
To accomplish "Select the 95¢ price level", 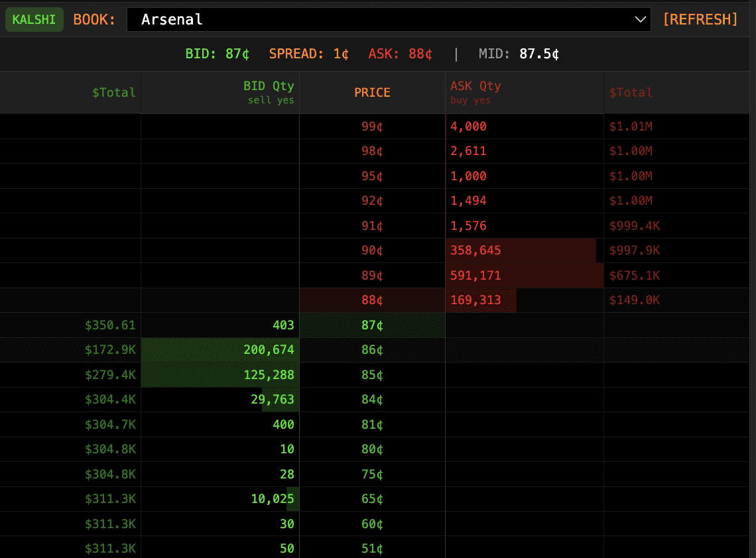I will 372,176.
